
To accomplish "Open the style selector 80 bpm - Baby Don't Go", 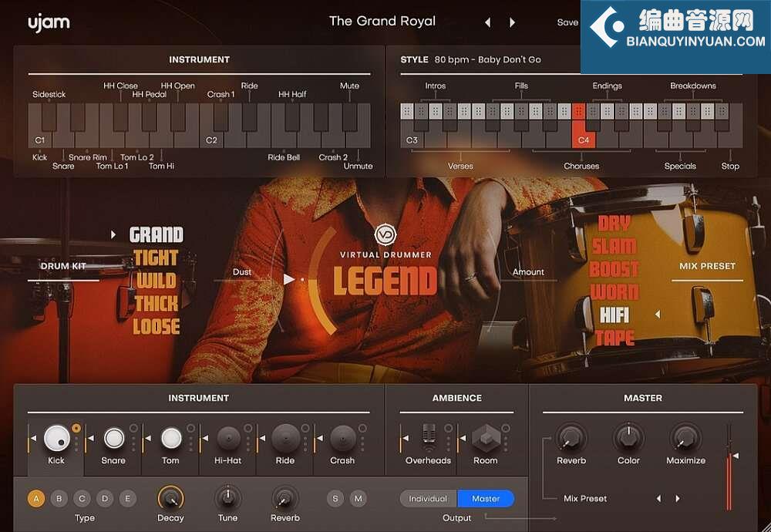I will pos(488,59).
